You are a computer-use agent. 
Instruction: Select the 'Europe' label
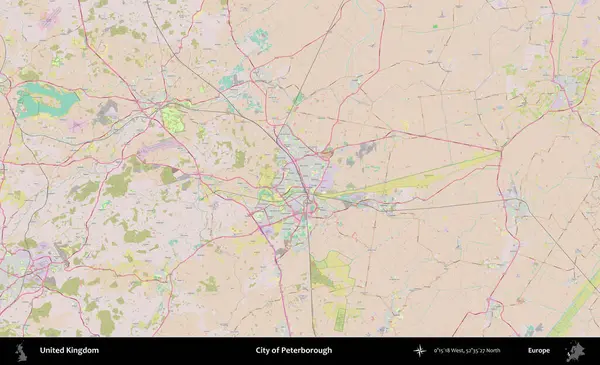coord(539,350)
